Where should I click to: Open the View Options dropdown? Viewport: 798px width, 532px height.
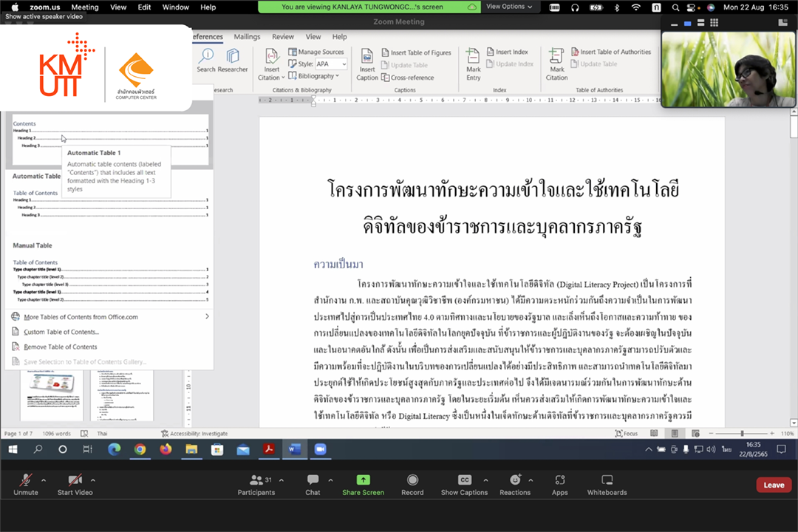(x=509, y=7)
